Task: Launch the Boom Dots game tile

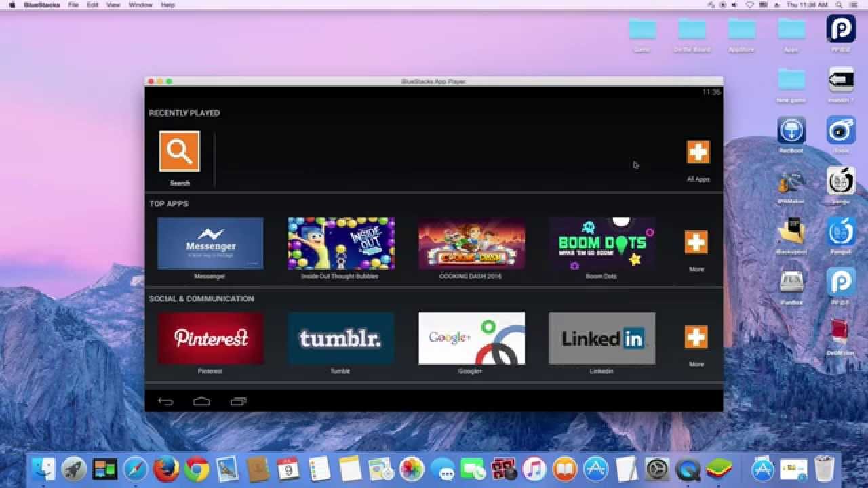Action: click(601, 243)
